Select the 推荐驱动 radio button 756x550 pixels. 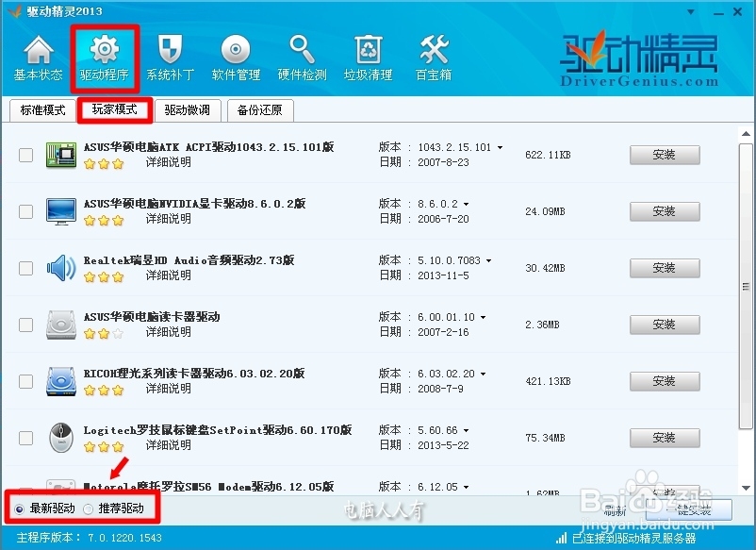pyautogui.click(x=89, y=509)
